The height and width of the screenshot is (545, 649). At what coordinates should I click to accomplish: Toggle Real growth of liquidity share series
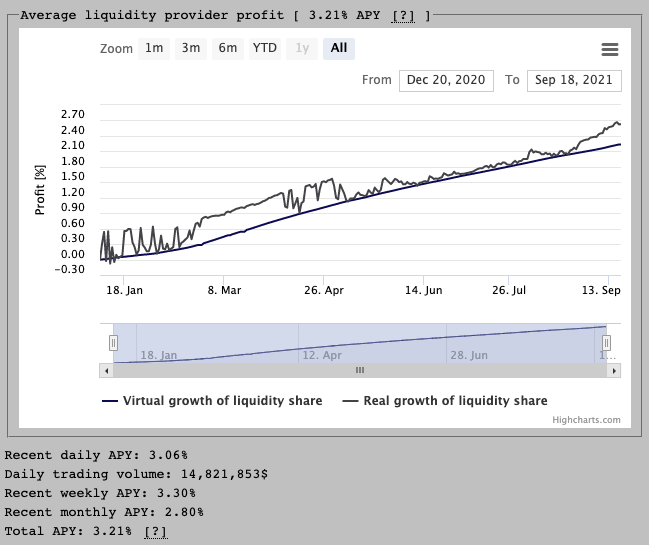(x=445, y=401)
